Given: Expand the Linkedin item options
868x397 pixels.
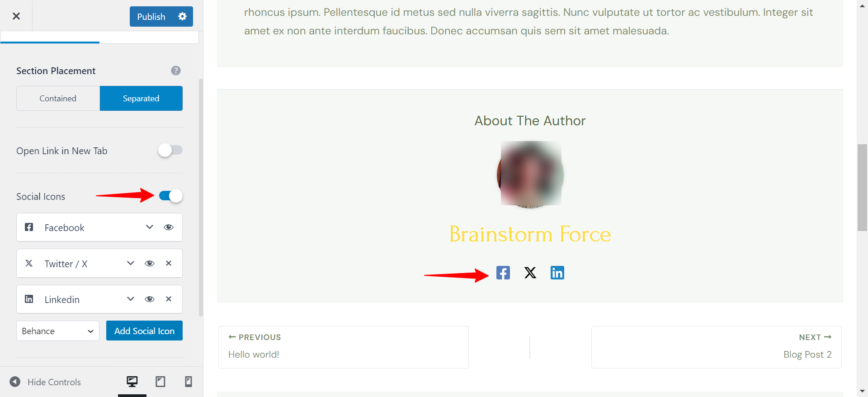Looking at the screenshot, I should 131,299.
